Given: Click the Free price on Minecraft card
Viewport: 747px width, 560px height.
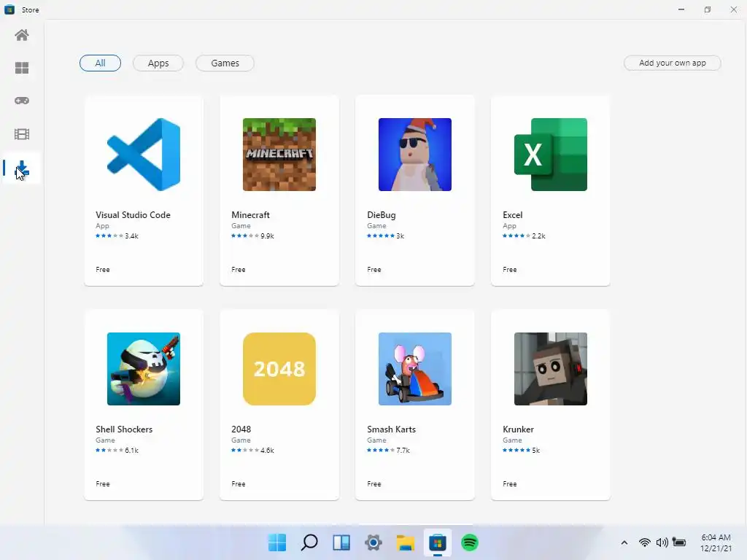Looking at the screenshot, I should (x=239, y=270).
